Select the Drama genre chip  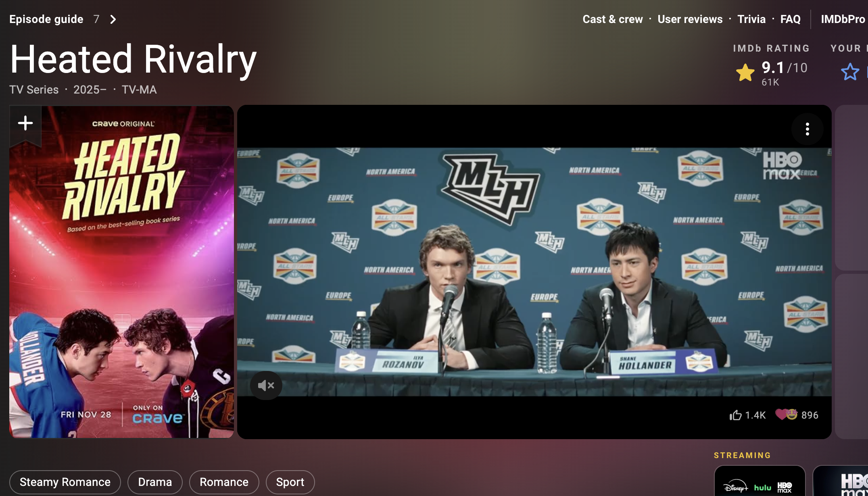(x=155, y=482)
